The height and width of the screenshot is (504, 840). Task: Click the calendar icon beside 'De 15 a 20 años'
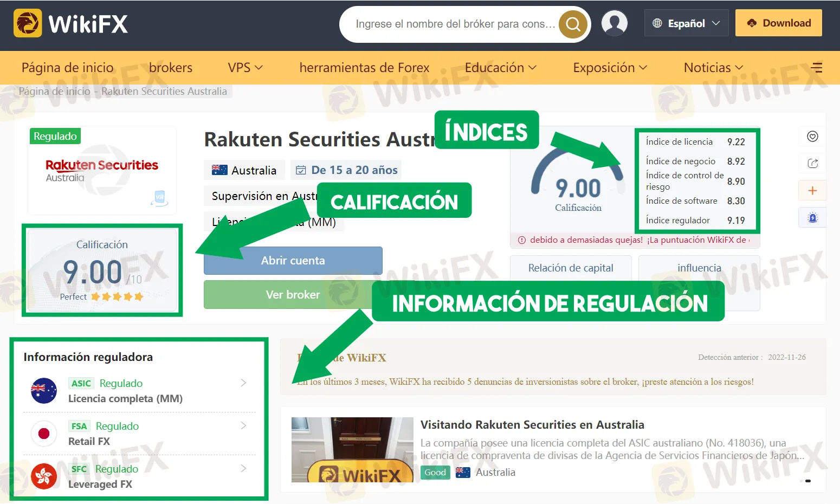pos(301,171)
